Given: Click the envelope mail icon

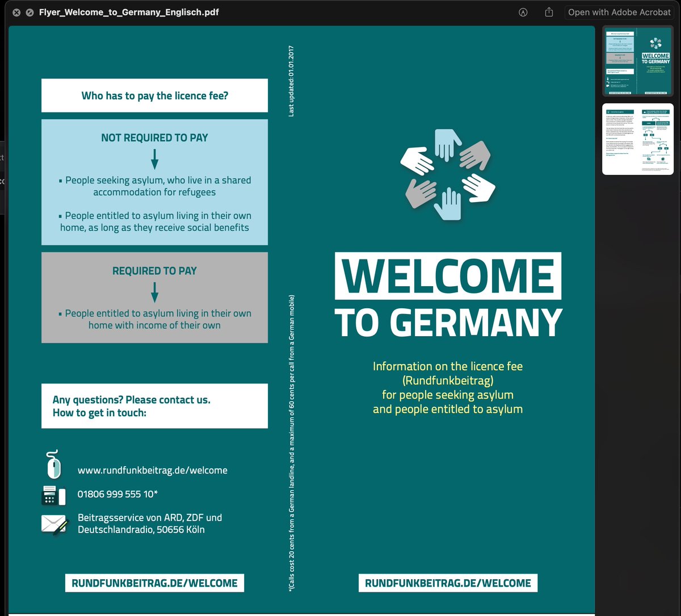Looking at the screenshot, I should (54, 525).
